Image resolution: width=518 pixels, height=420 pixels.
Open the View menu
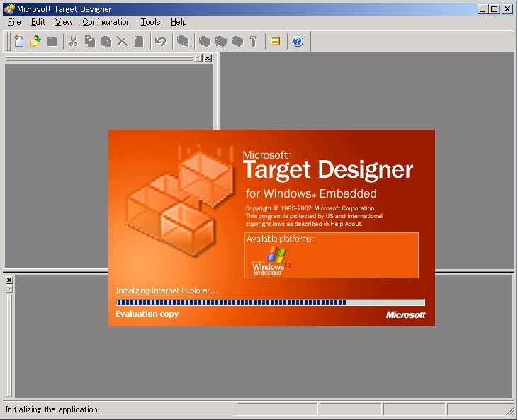click(64, 22)
